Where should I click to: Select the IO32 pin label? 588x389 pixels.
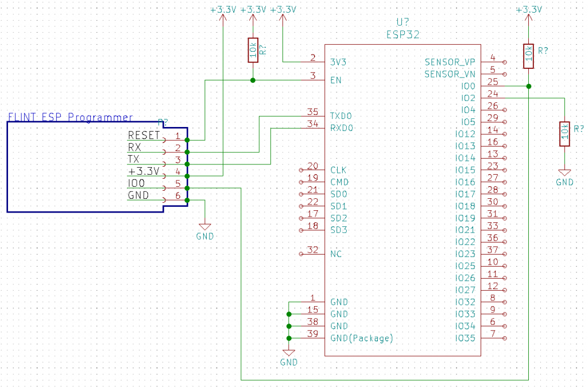coord(465,302)
